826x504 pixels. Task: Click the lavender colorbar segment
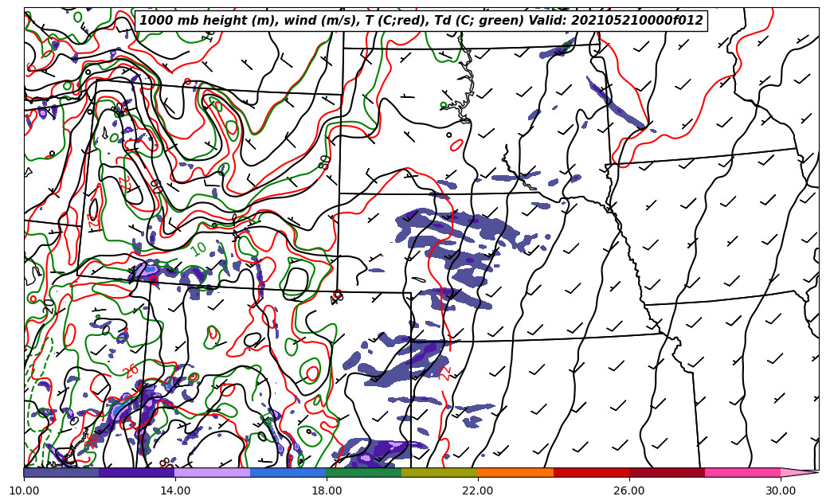pos(213,472)
